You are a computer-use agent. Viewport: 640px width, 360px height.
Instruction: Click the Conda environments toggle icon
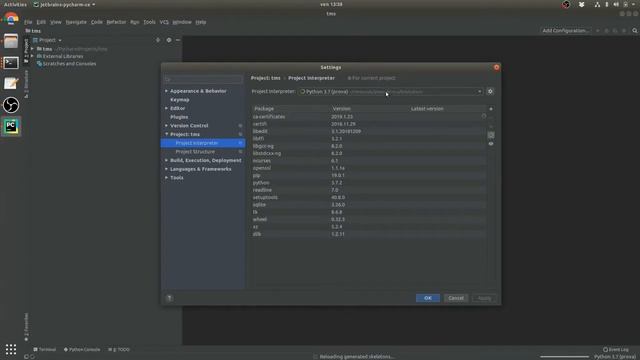coord(491,135)
